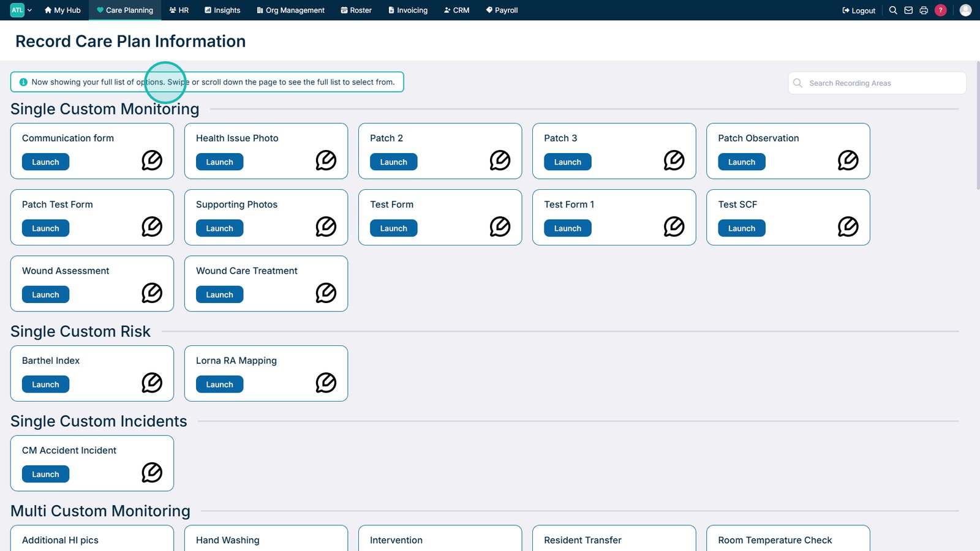The height and width of the screenshot is (551, 980).
Task: Focus the Search Recording Areas field
Action: tap(877, 83)
